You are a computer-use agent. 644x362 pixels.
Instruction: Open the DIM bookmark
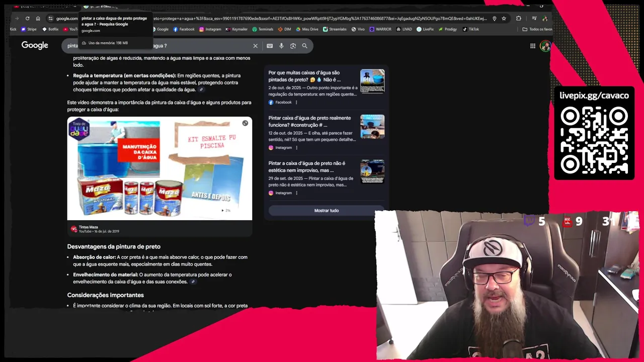point(285,29)
